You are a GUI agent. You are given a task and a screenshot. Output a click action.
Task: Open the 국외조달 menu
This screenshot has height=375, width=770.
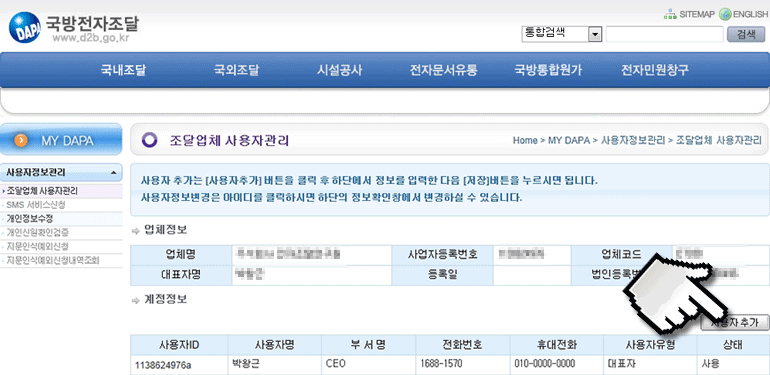pos(236,70)
